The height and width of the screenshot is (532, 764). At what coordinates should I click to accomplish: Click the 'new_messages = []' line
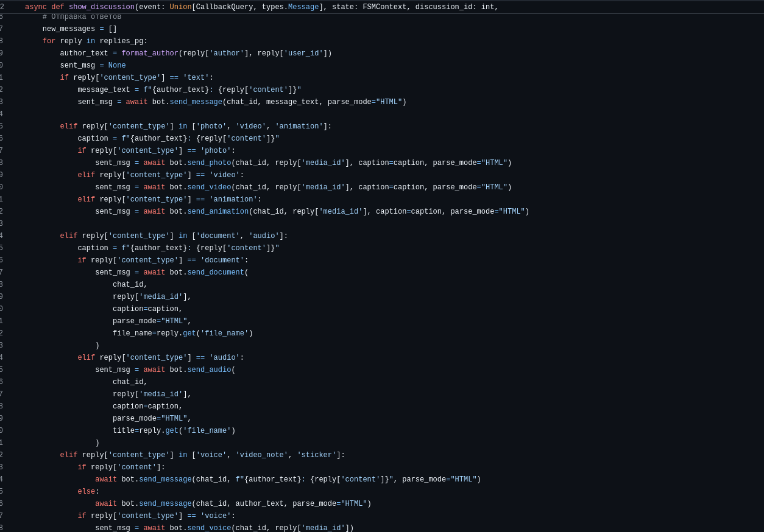tap(80, 29)
